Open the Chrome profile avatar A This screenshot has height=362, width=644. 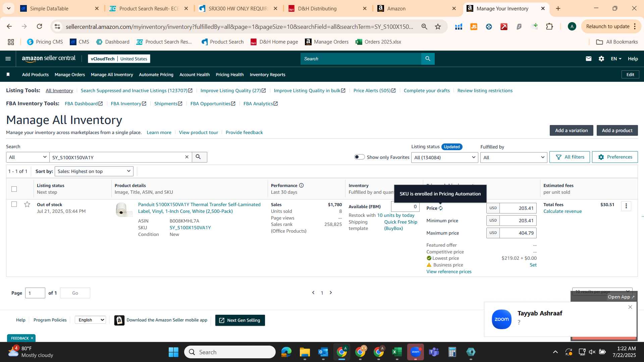tap(572, 26)
